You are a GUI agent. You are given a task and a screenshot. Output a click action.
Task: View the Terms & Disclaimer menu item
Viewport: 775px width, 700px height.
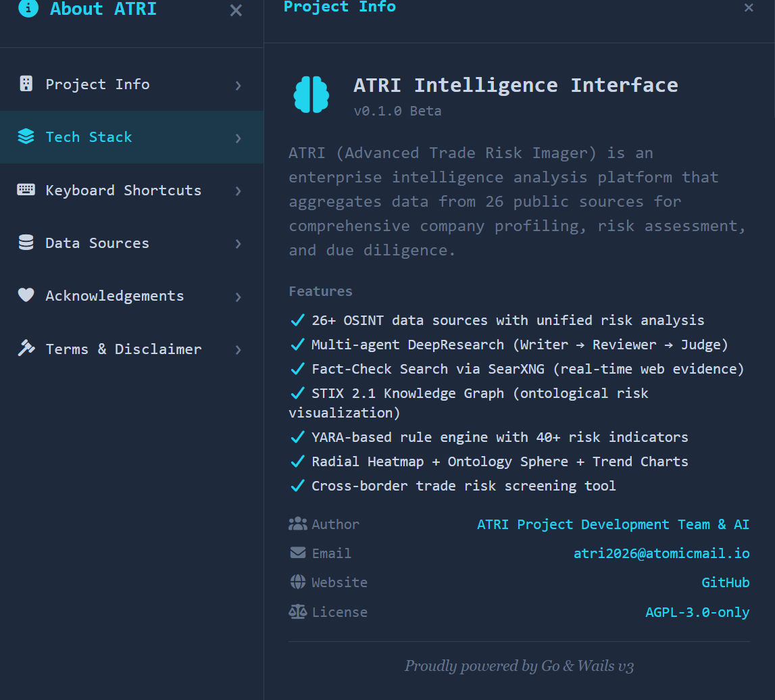(x=132, y=349)
